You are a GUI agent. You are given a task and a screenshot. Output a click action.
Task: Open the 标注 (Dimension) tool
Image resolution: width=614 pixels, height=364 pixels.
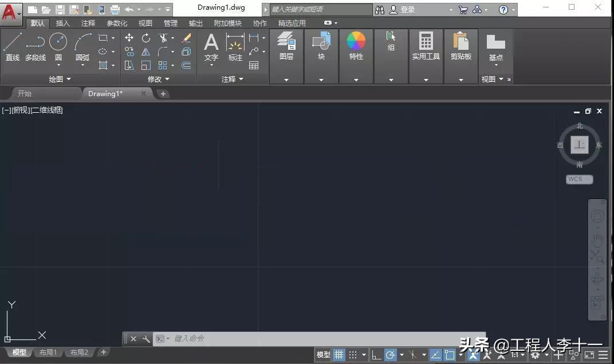click(x=235, y=47)
